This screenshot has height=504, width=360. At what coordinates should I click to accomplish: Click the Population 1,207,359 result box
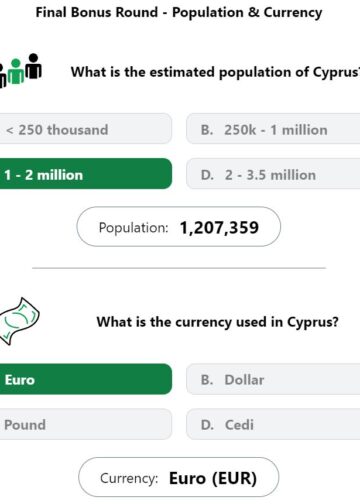pos(179,227)
